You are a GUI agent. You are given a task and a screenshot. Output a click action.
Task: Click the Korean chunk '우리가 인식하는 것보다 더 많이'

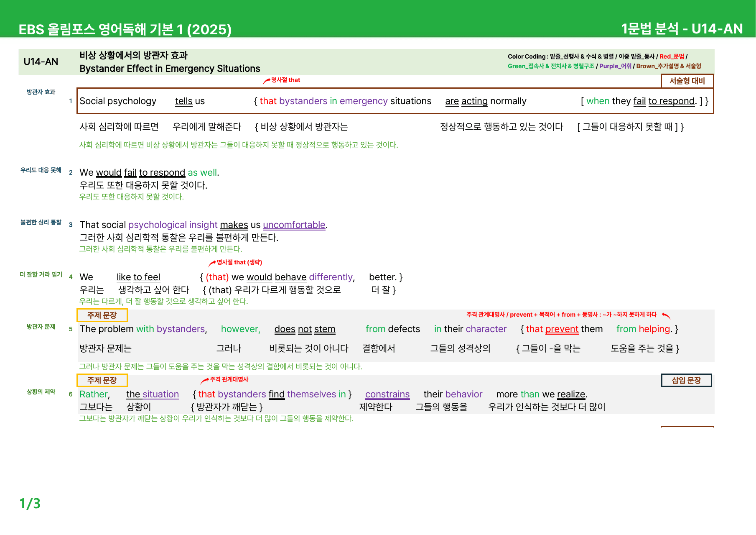pos(547,407)
